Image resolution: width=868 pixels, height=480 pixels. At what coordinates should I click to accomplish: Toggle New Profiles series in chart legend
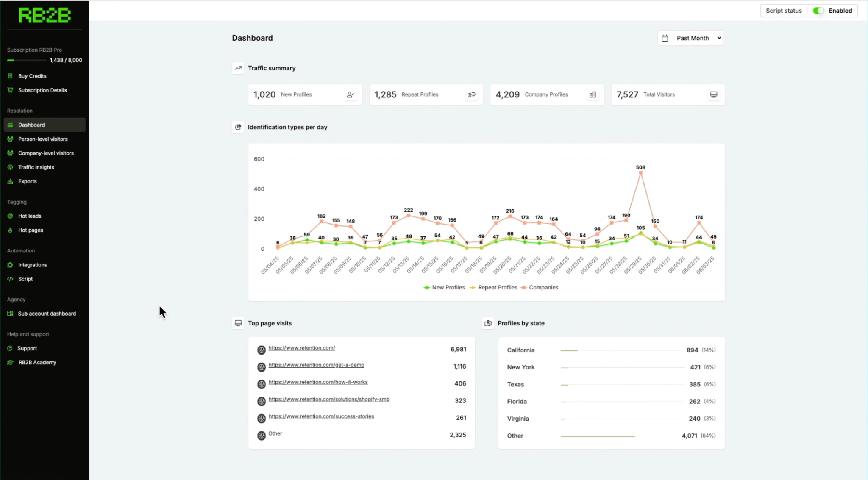[444, 287]
